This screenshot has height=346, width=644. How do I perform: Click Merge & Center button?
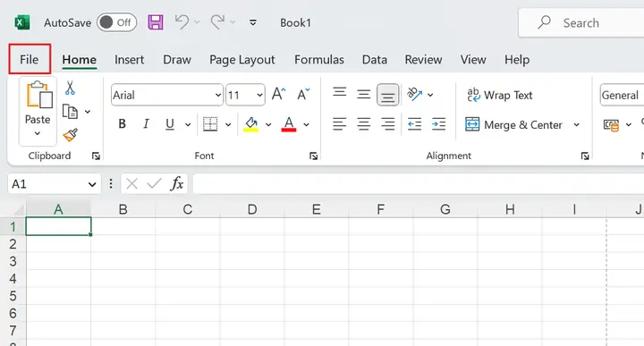(x=513, y=124)
